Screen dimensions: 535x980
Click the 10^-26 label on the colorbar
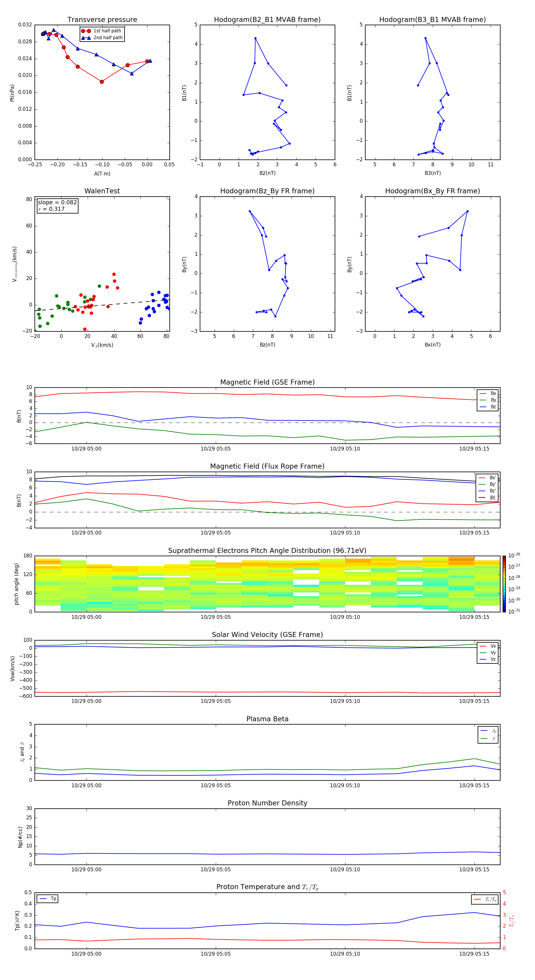pyautogui.click(x=514, y=555)
